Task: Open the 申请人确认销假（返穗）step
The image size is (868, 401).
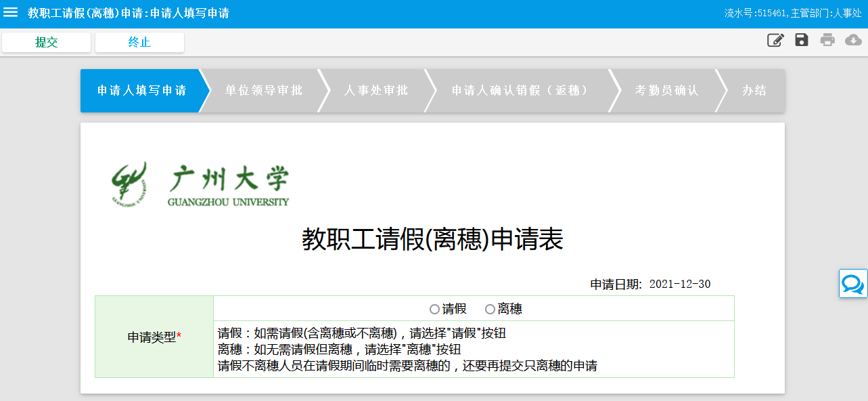Action: coord(520,91)
